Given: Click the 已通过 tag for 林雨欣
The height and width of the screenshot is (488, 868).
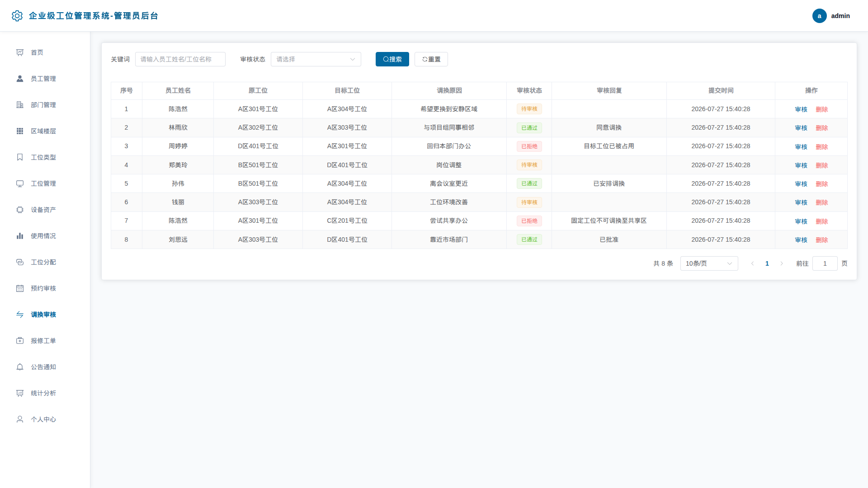Looking at the screenshot, I should pos(529,128).
